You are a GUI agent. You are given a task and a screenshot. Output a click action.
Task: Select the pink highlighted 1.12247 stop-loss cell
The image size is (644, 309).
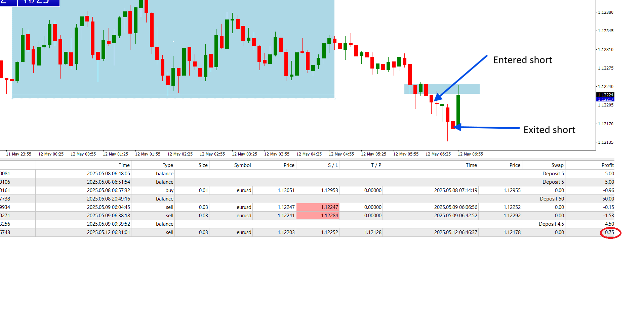click(x=318, y=207)
